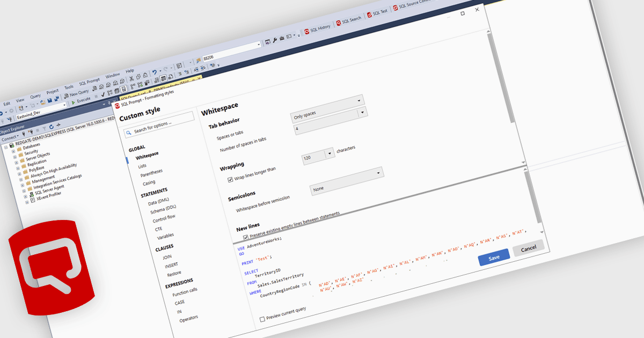This screenshot has width=644, height=338.
Task: Open Data (DML) statement options
Action: (x=158, y=201)
